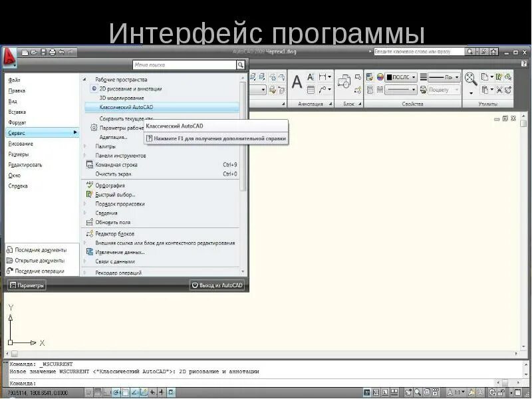
Task: Toggle the Quick properties button in status bar
Action: pos(172,392)
